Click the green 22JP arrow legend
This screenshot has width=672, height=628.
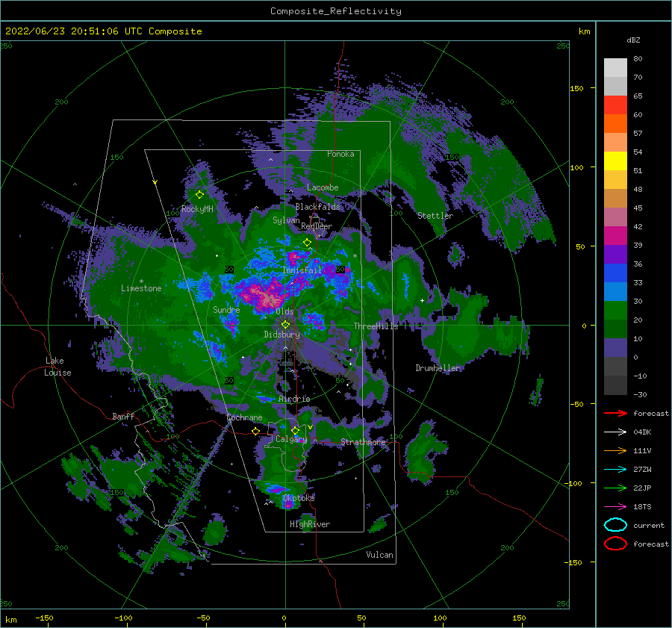(x=615, y=488)
